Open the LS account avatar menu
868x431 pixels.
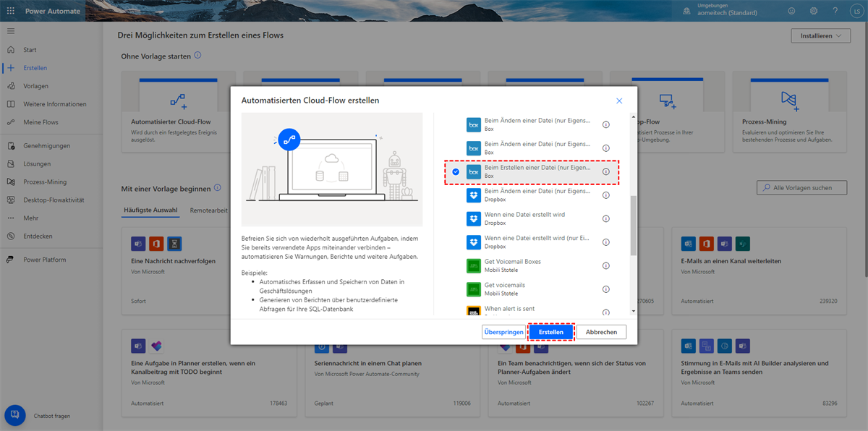coord(856,11)
